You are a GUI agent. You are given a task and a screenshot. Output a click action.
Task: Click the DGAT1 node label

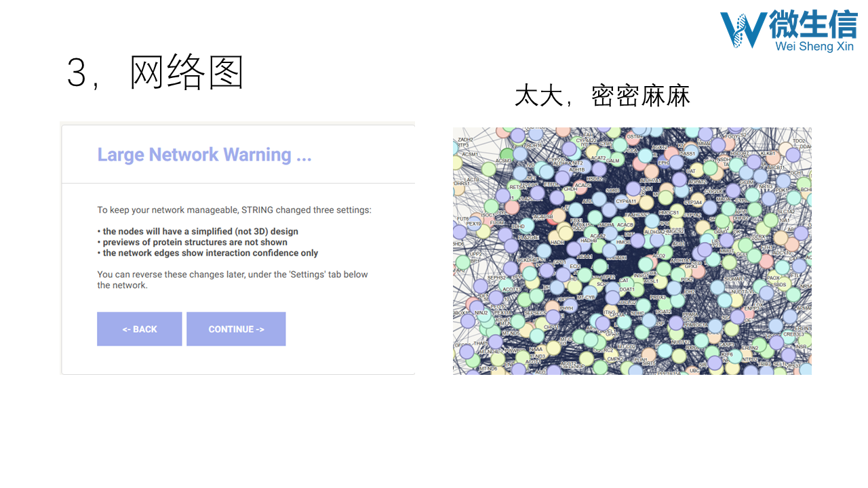point(628,289)
